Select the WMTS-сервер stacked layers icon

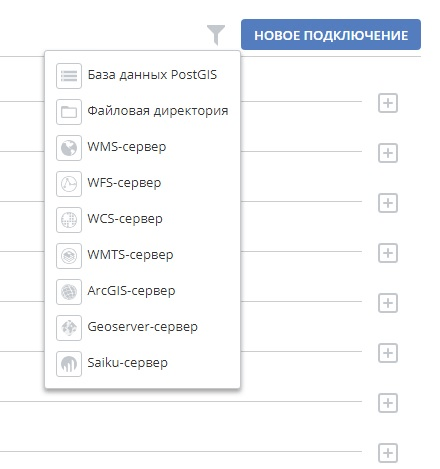69,256
